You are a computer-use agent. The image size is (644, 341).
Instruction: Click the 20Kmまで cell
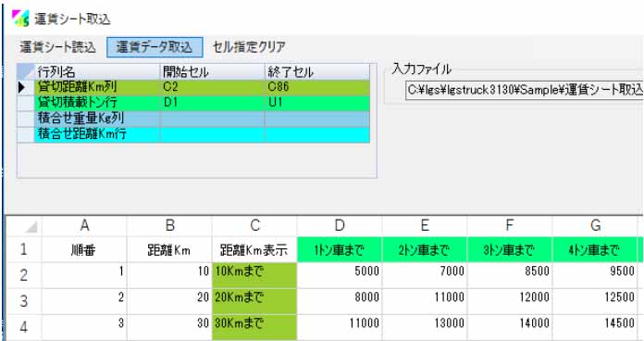254,301
